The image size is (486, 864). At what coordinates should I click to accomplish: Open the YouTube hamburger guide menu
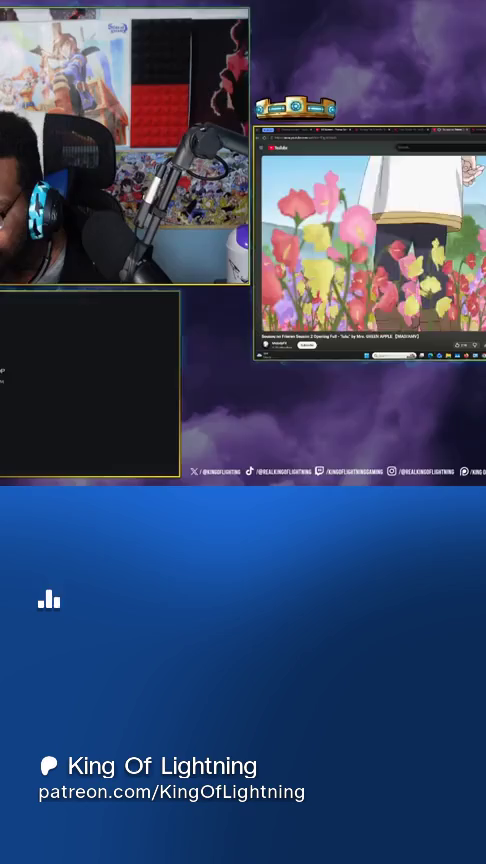point(261,148)
